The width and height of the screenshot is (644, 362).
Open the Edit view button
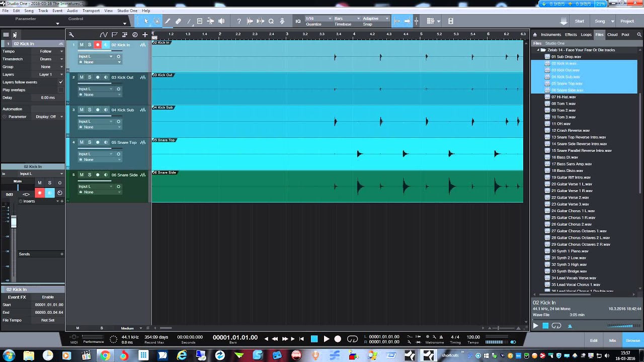[x=594, y=340]
